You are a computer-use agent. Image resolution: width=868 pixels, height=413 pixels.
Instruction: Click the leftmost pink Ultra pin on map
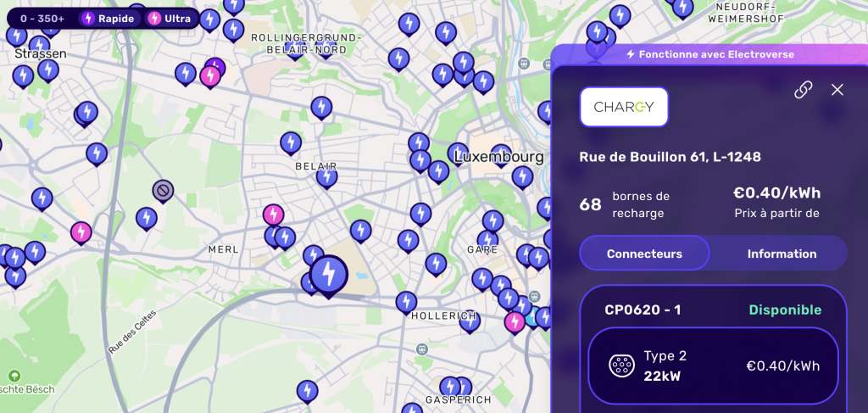[81, 233]
